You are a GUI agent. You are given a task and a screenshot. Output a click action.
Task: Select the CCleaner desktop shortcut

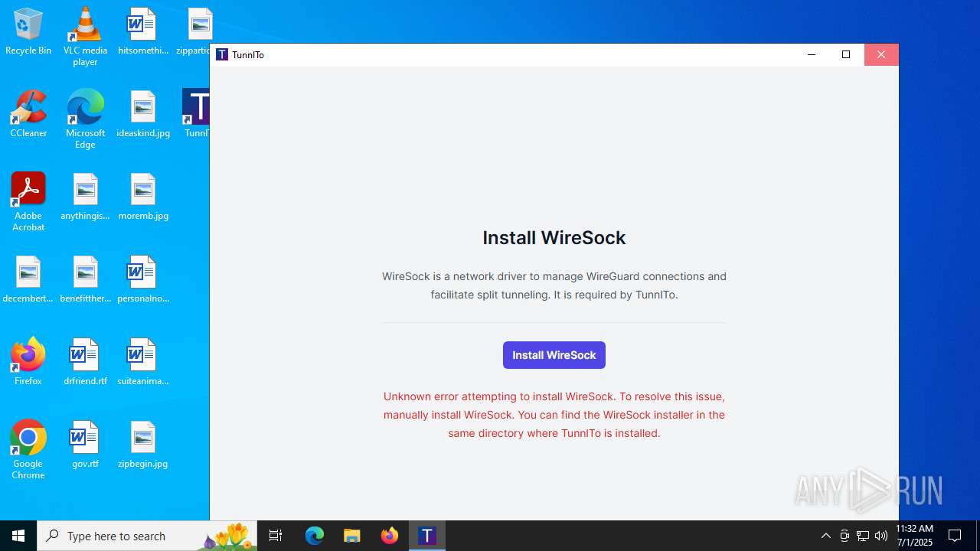(x=28, y=114)
